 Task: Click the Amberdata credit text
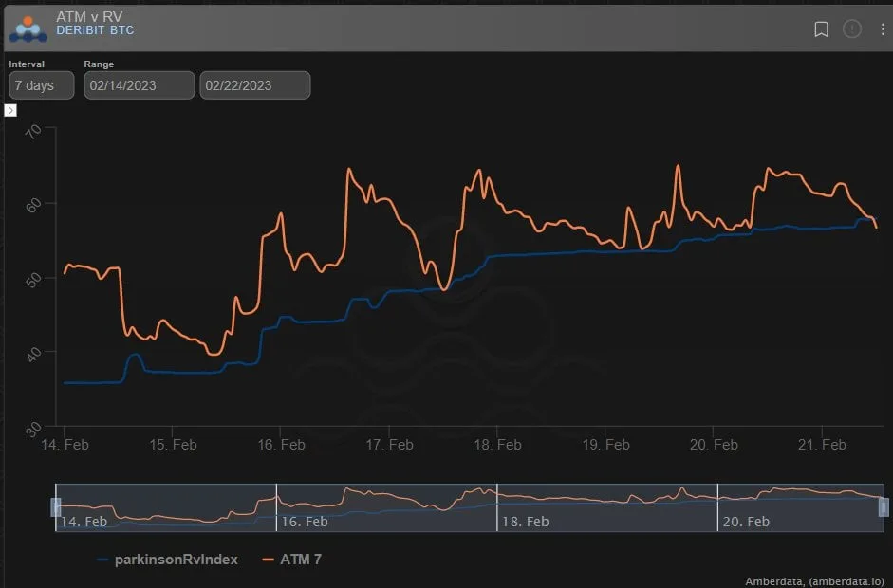point(815,581)
